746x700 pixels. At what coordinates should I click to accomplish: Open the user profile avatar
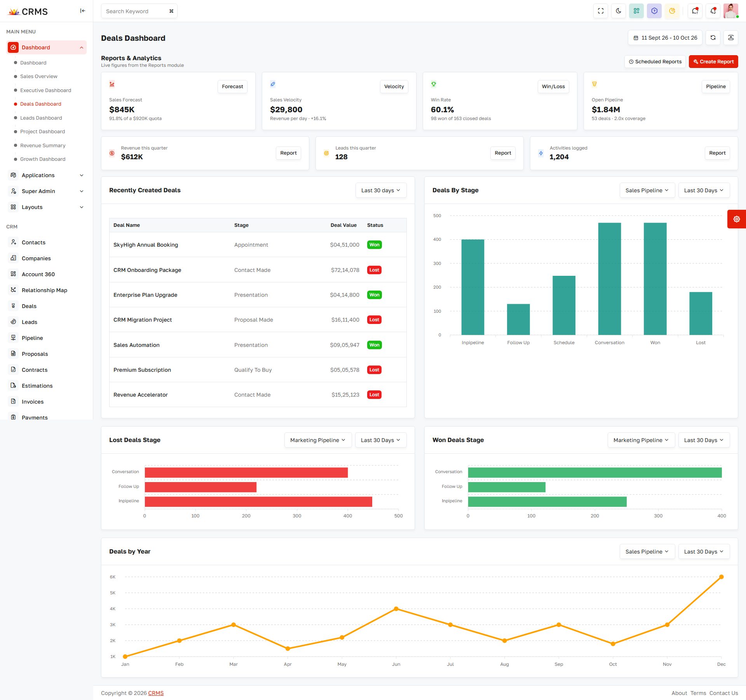point(731,11)
